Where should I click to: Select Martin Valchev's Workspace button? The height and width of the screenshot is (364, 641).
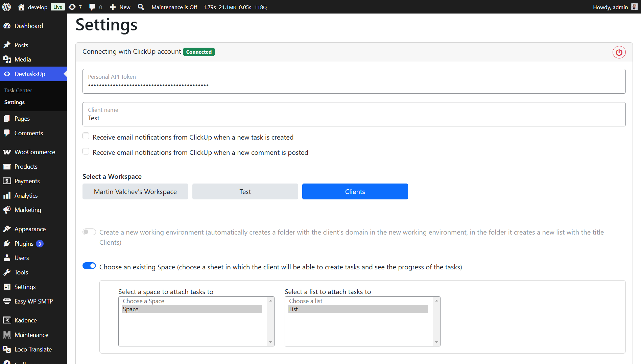point(135,192)
